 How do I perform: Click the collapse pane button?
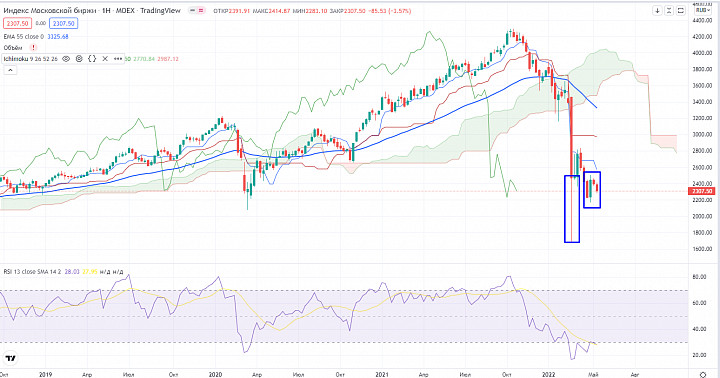(669, 10)
